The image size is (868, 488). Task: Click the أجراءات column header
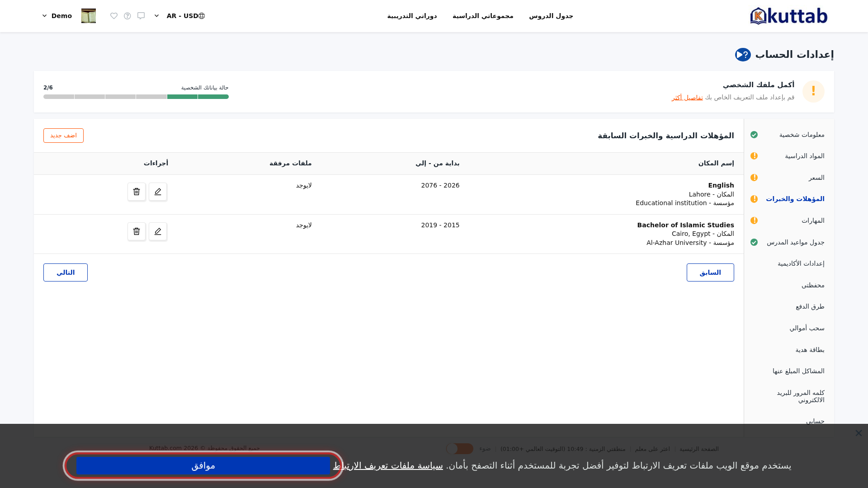156,163
